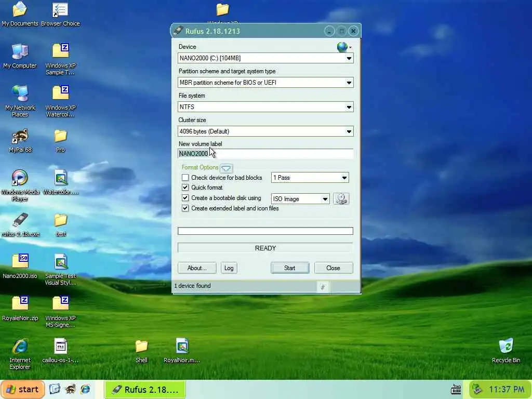
Task: Select the Pro folder on desktop
Action: (x=60, y=141)
